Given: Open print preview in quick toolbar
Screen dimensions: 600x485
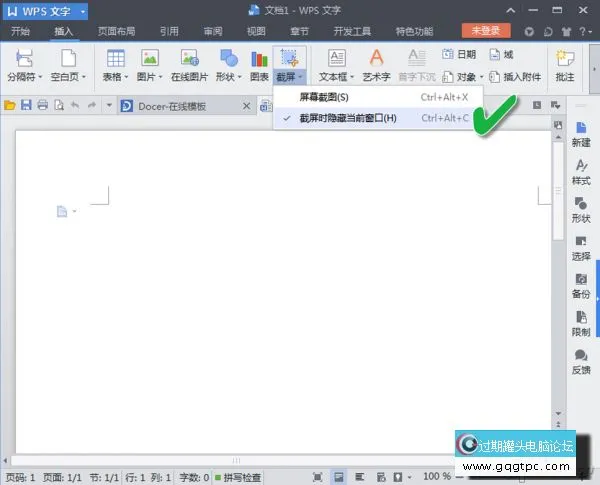Looking at the screenshot, I should pos(59,105).
